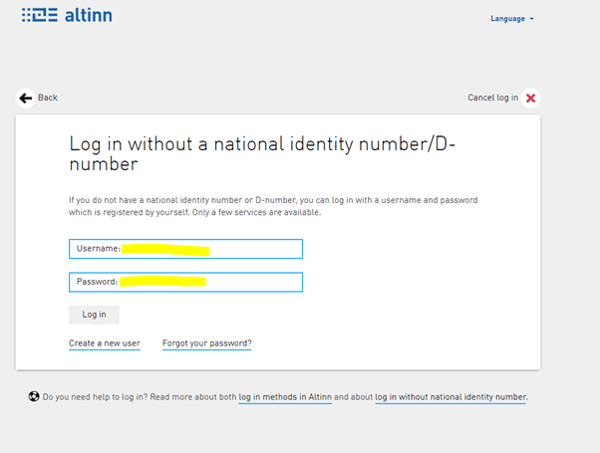Click Forgot your password link
Image resolution: width=600 pixels, height=453 pixels.
206,344
